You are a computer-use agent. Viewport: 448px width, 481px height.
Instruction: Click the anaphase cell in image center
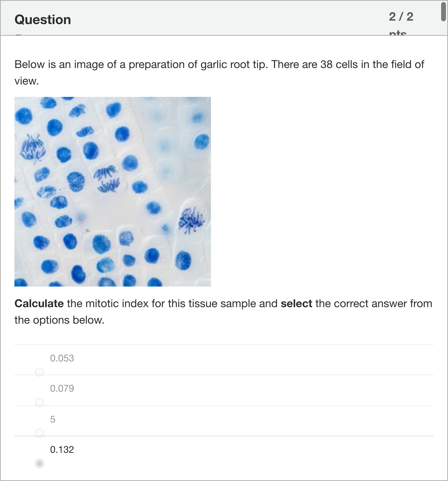[x=107, y=179]
